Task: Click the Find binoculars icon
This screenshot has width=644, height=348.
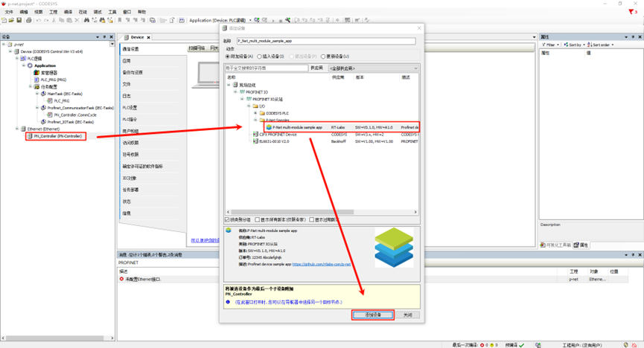Action: 86,20
